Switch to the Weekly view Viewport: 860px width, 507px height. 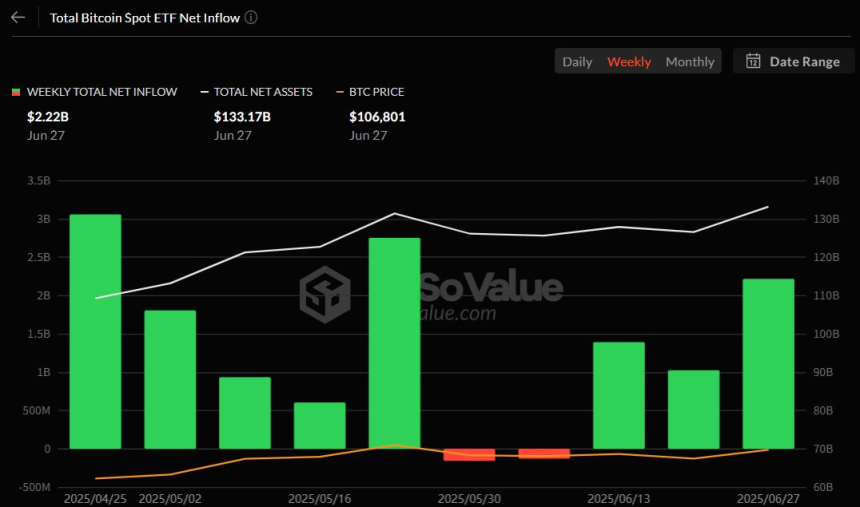coord(629,61)
